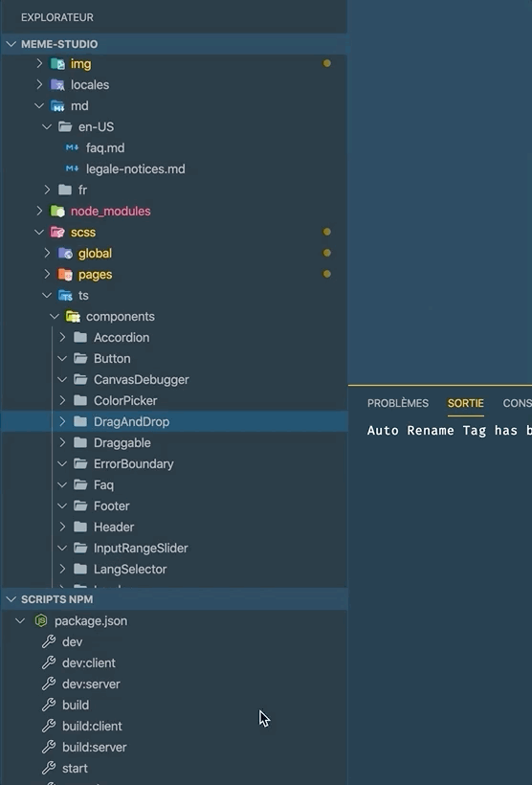The image size is (532, 785).
Task: Click the wrench icon beside dev script
Action: click(49, 641)
